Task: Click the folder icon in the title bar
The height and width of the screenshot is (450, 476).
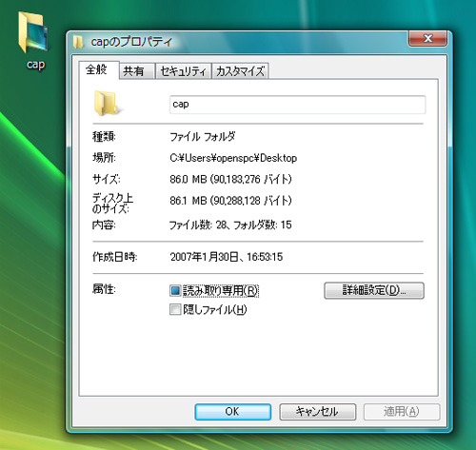Action: (78, 42)
